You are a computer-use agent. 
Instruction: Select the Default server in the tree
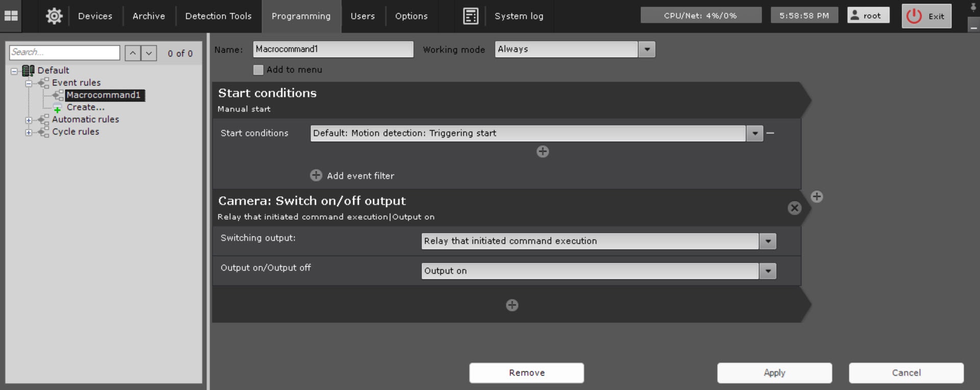click(53, 70)
